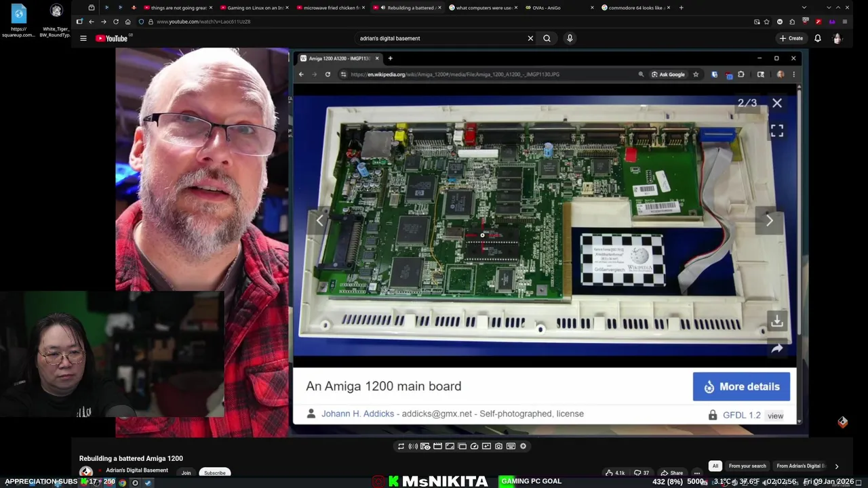The width and height of the screenshot is (868, 488).
Task: Toggle the expand-to-window arrows icon
Action: (x=450, y=446)
